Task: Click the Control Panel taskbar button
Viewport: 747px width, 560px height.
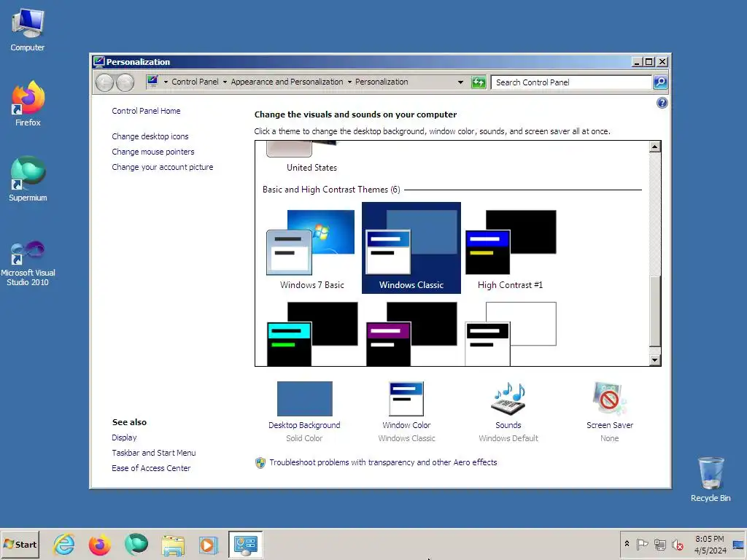Action: tap(245, 545)
